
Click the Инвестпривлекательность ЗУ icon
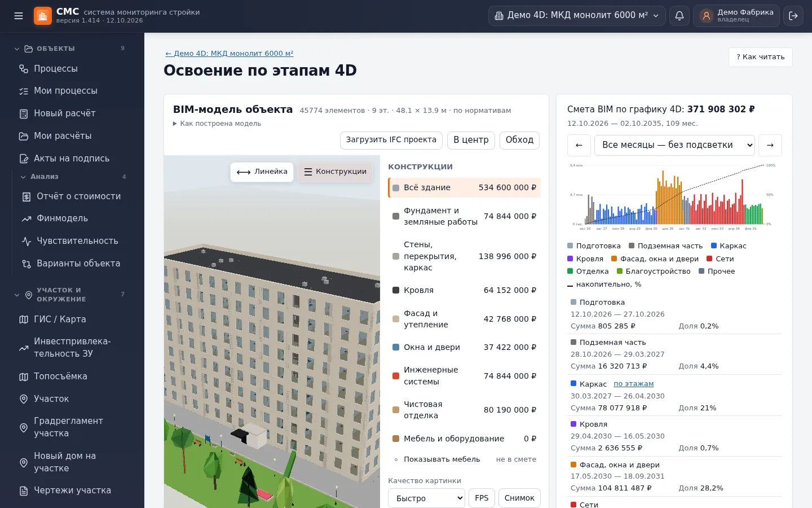[24, 348]
